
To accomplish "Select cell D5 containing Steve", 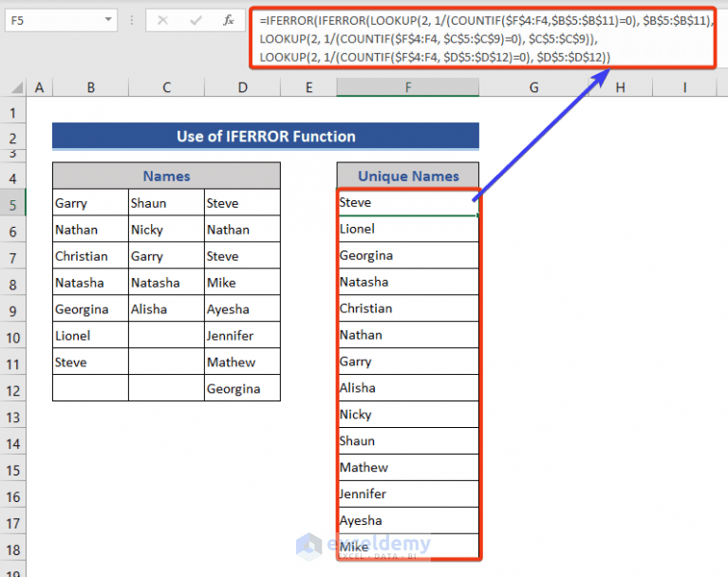I will (x=242, y=202).
